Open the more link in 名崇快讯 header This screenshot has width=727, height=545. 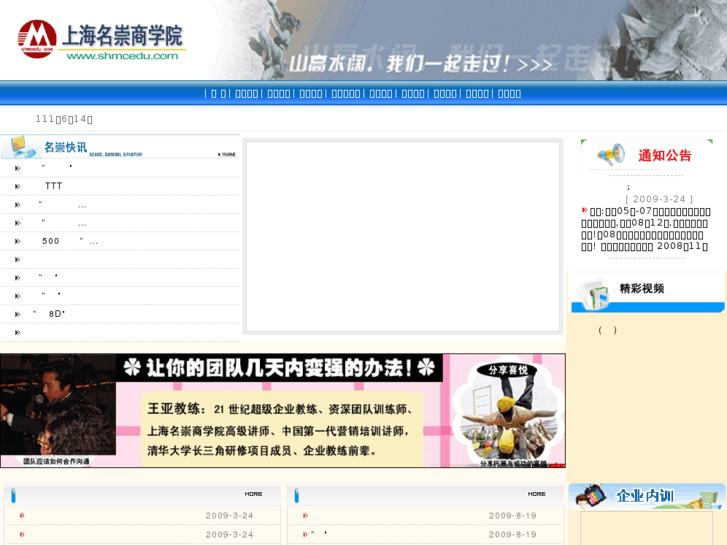(x=227, y=154)
